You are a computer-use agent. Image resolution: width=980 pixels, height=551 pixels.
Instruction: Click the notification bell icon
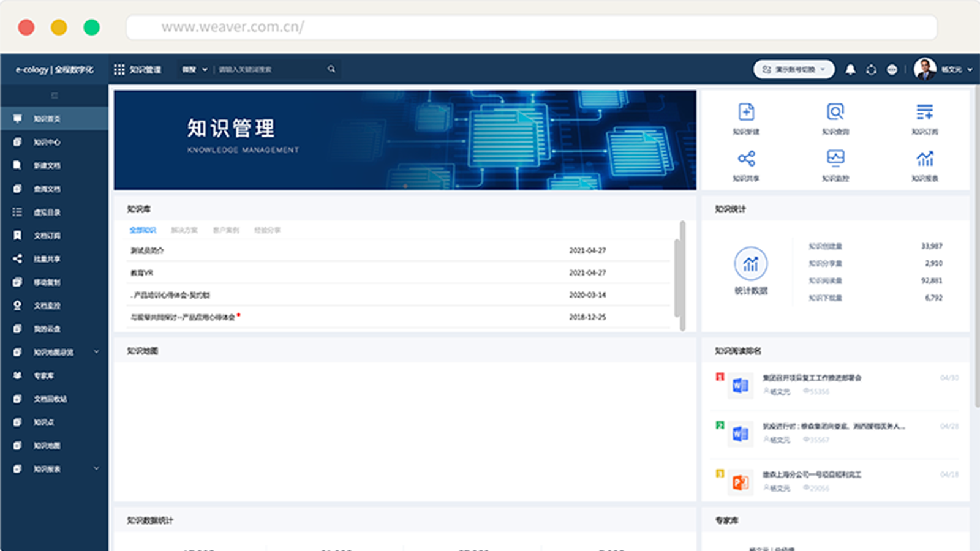(x=850, y=70)
